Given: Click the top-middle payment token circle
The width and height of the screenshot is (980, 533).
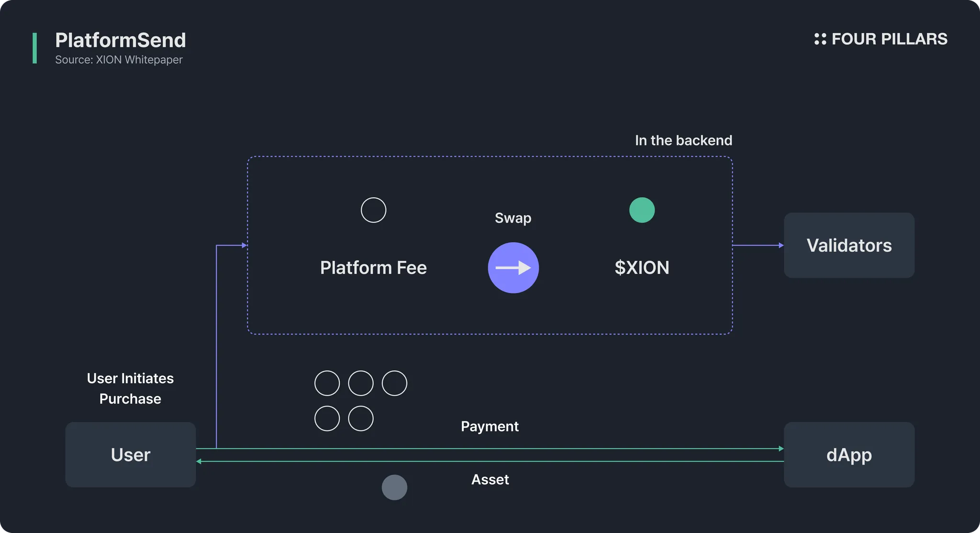Looking at the screenshot, I should click(361, 383).
